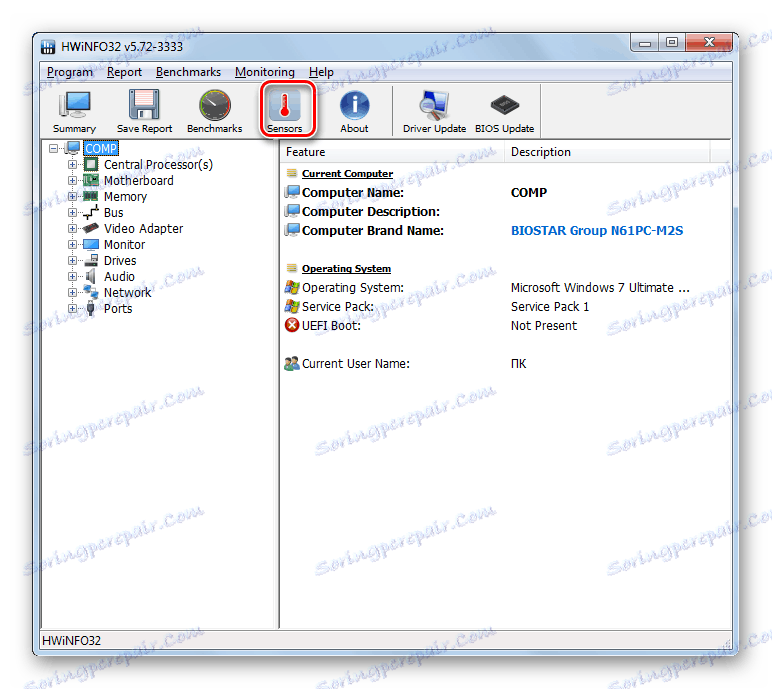Collapse the COMP root tree node

pyautogui.click(x=54, y=148)
